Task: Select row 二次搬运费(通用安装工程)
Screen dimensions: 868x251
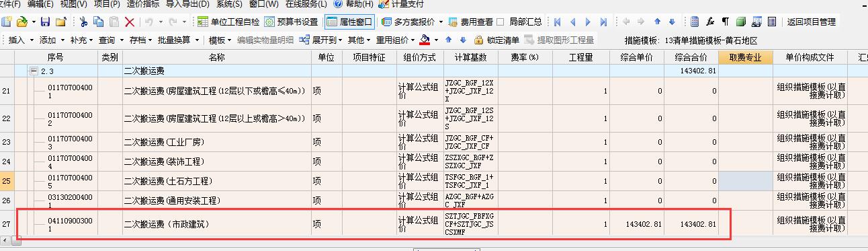Action: (434, 201)
